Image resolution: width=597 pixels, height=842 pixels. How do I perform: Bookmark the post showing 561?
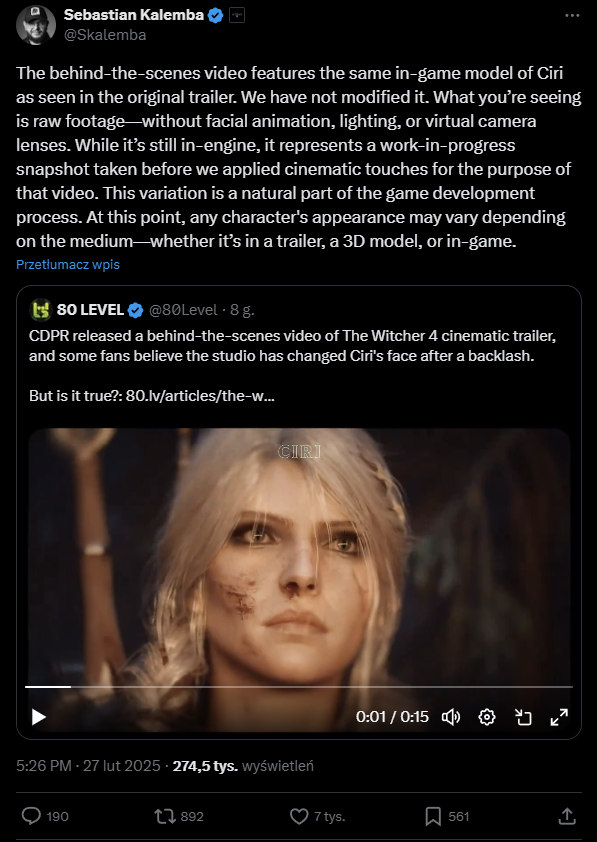(x=447, y=817)
